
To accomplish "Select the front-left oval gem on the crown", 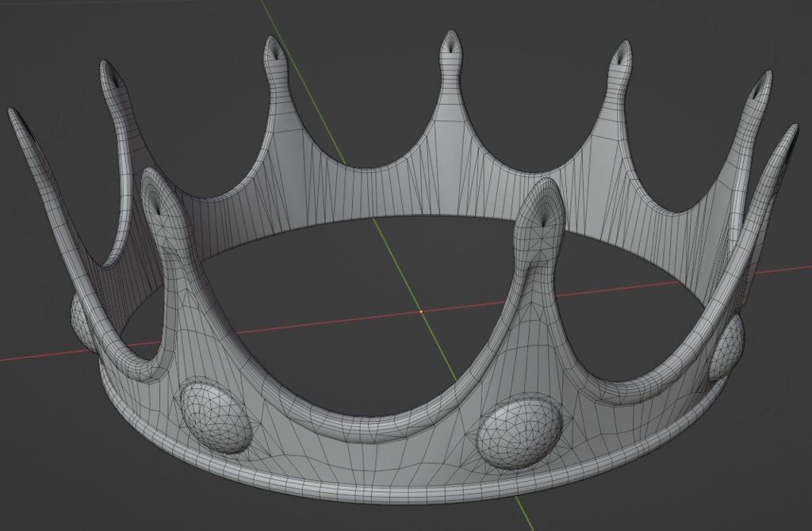I will [216, 417].
